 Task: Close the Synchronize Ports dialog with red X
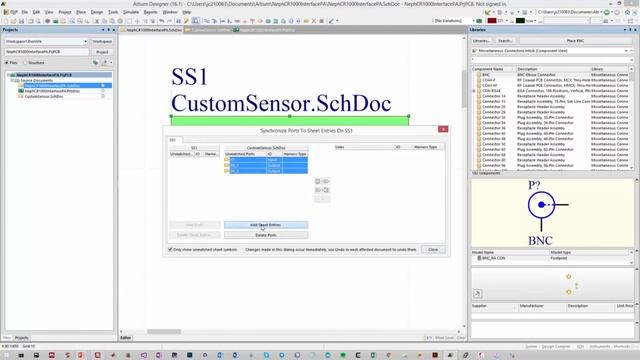coord(443,129)
